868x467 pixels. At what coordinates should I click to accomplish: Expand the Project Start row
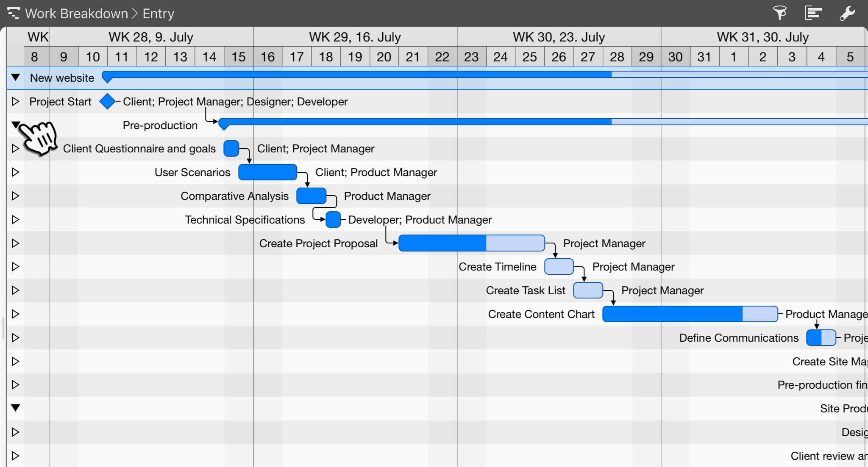pos(15,102)
